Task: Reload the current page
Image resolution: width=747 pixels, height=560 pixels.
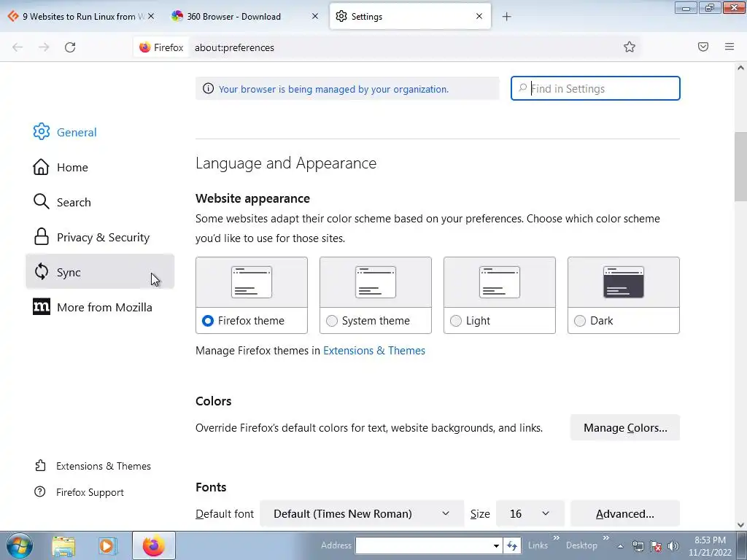Action: click(x=70, y=47)
